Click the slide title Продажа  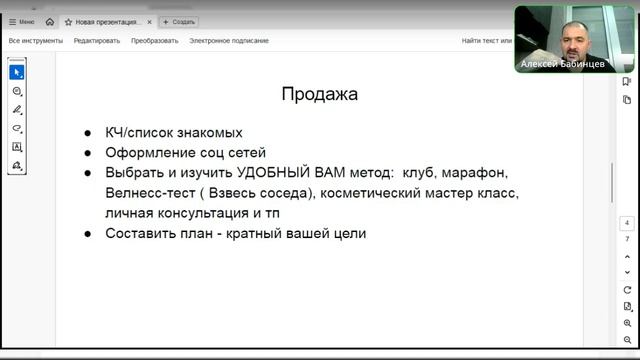tap(320, 94)
